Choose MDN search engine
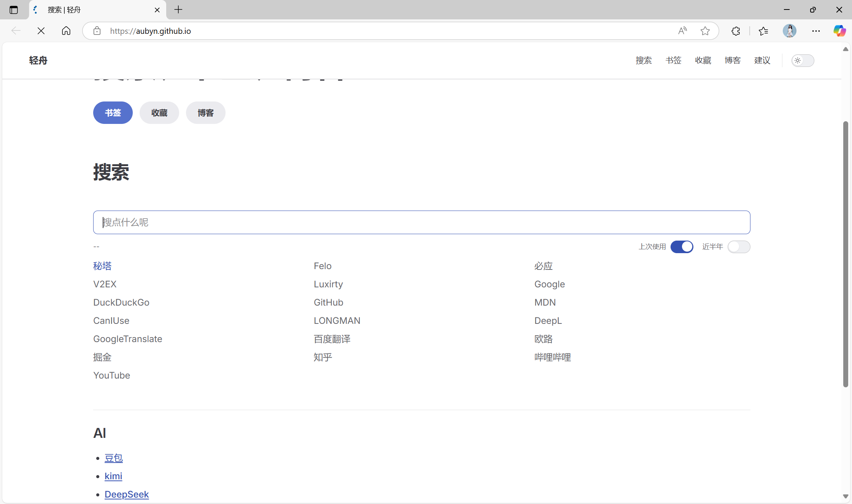Image resolution: width=852 pixels, height=504 pixels. pyautogui.click(x=545, y=303)
